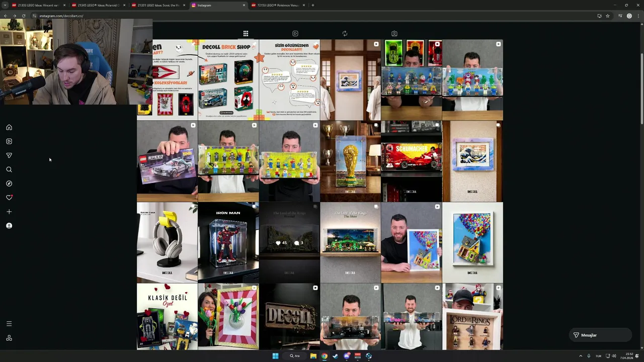
Task: Go back with the browser back arrow
Action: point(5,16)
